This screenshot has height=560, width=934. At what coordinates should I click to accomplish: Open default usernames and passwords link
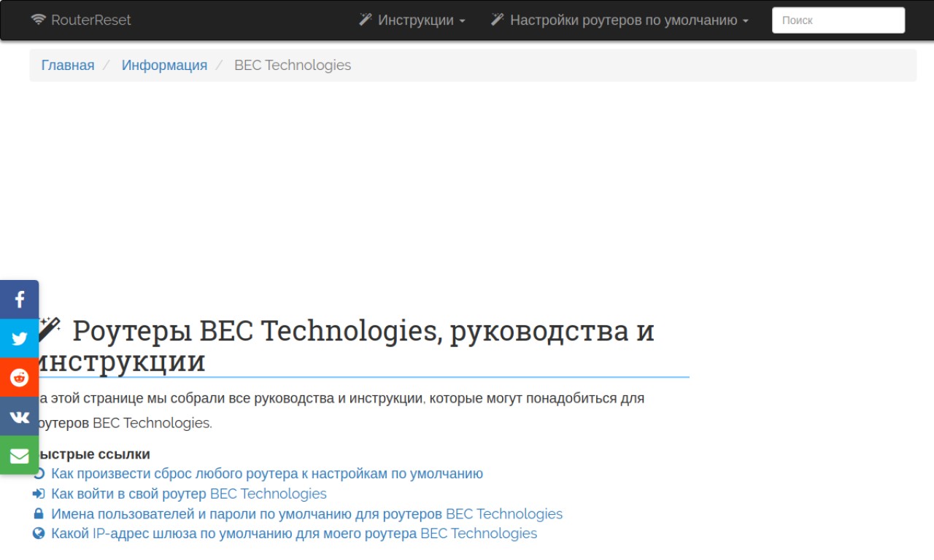pos(306,514)
